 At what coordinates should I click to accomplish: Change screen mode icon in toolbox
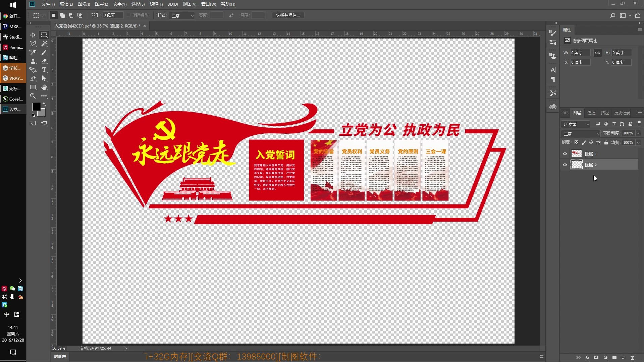44,123
